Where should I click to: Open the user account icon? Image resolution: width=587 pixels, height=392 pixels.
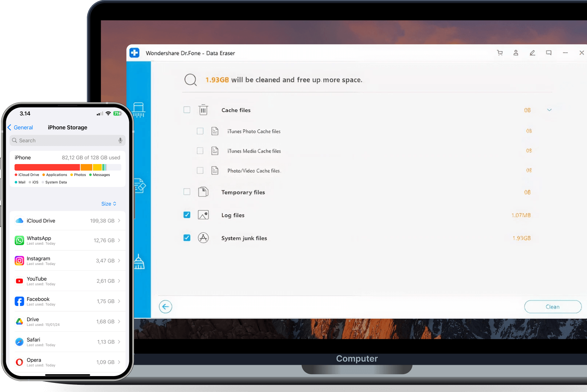click(x=516, y=53)
